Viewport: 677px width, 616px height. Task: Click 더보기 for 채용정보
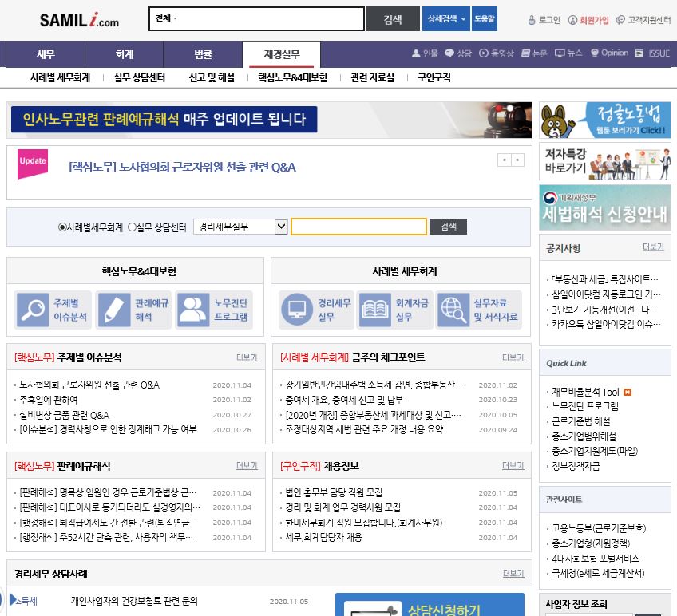click(513, 466)
